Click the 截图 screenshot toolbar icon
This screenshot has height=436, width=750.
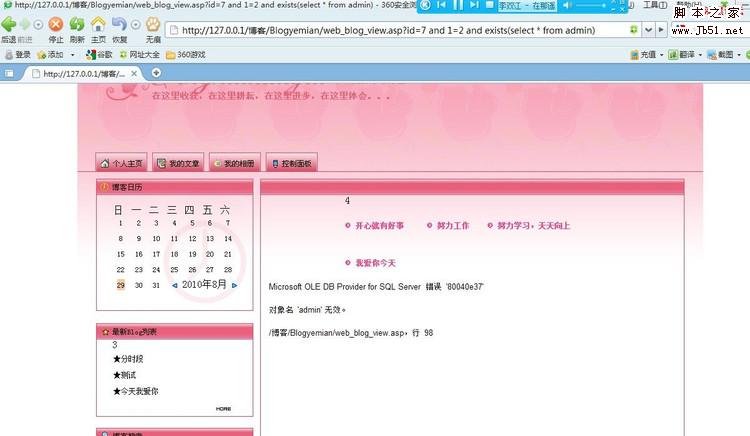point(720,55)
